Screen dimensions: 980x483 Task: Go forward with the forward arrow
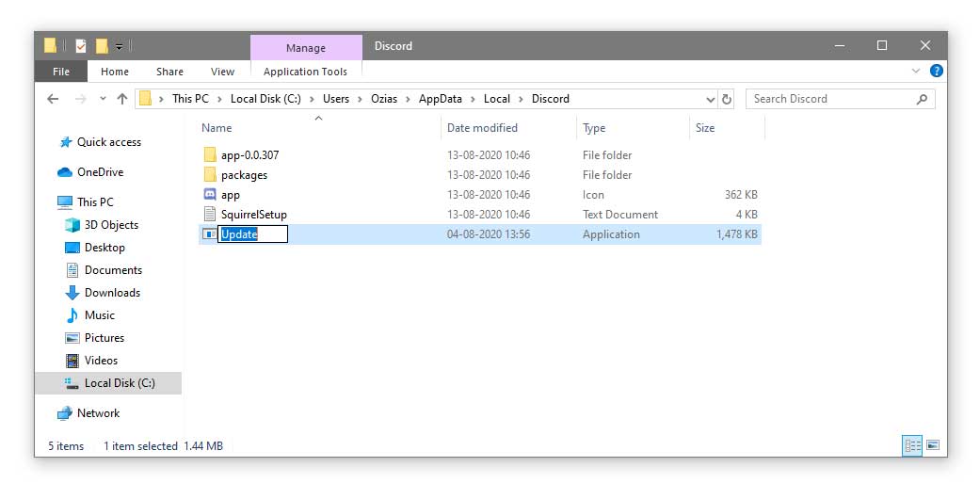tap(81, 99)
